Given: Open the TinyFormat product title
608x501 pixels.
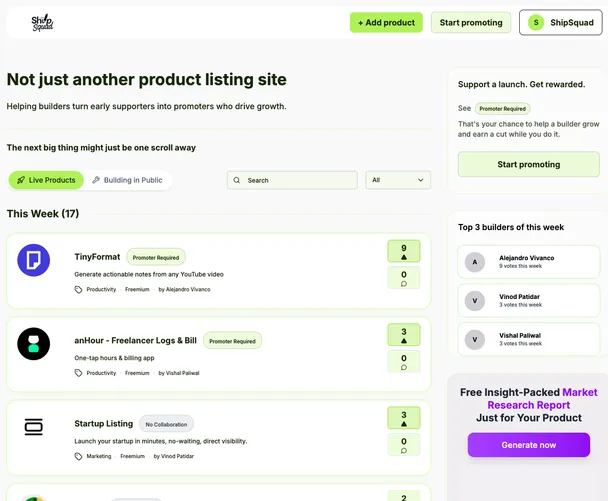Looking at the screenshot, I should [97, 257].
